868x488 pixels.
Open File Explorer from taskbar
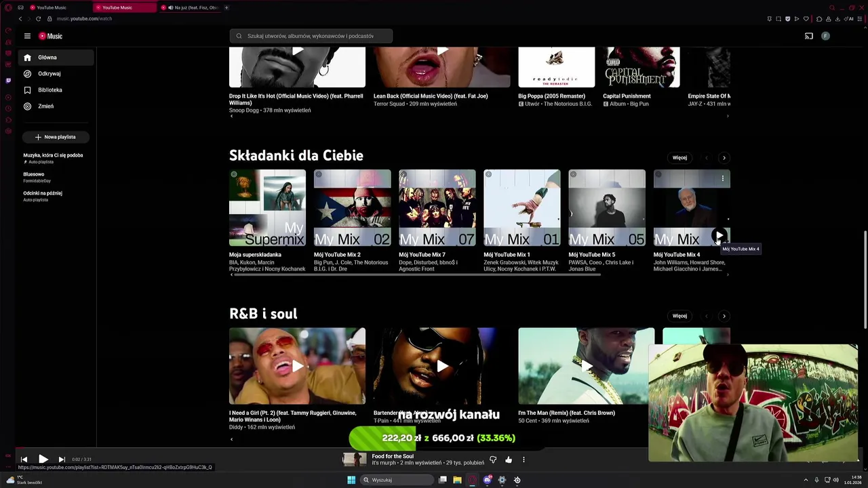(x=457, y=480)
